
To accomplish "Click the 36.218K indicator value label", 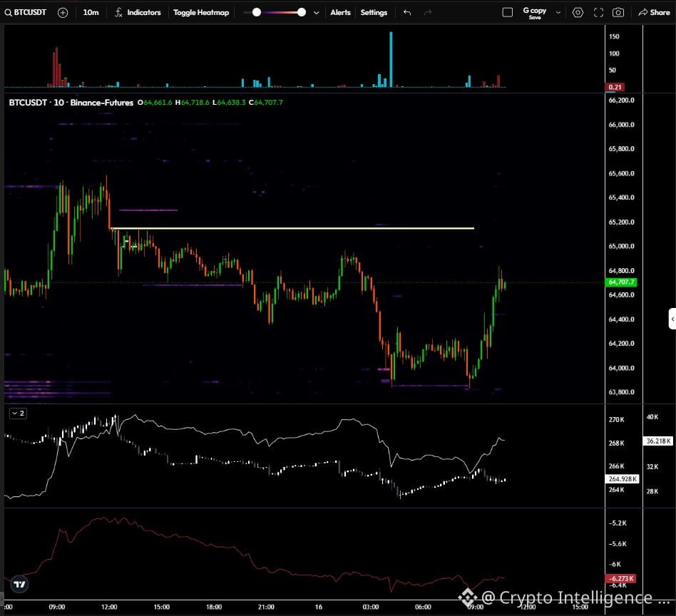I will click(x=658, y=441).
